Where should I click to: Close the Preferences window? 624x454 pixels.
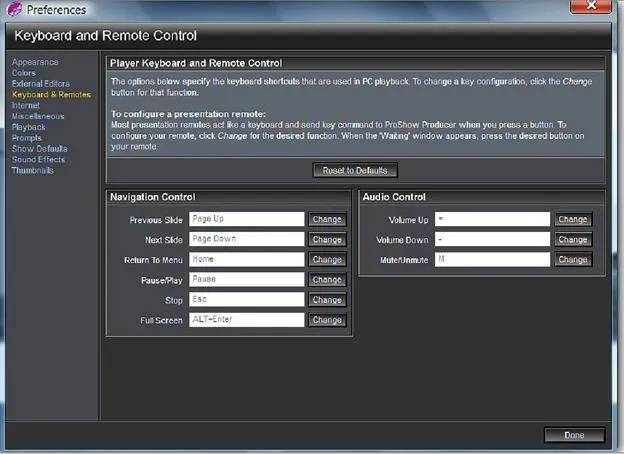pyautogui.click(x=596, y=9)
